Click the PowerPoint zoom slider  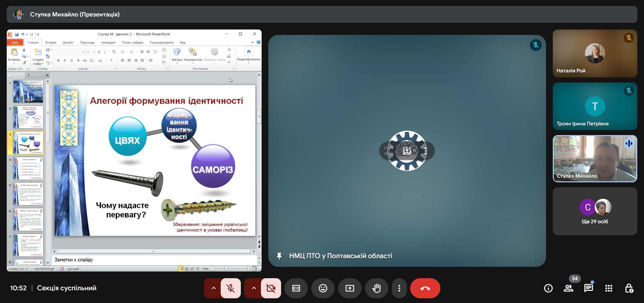[x=226, y=268]
